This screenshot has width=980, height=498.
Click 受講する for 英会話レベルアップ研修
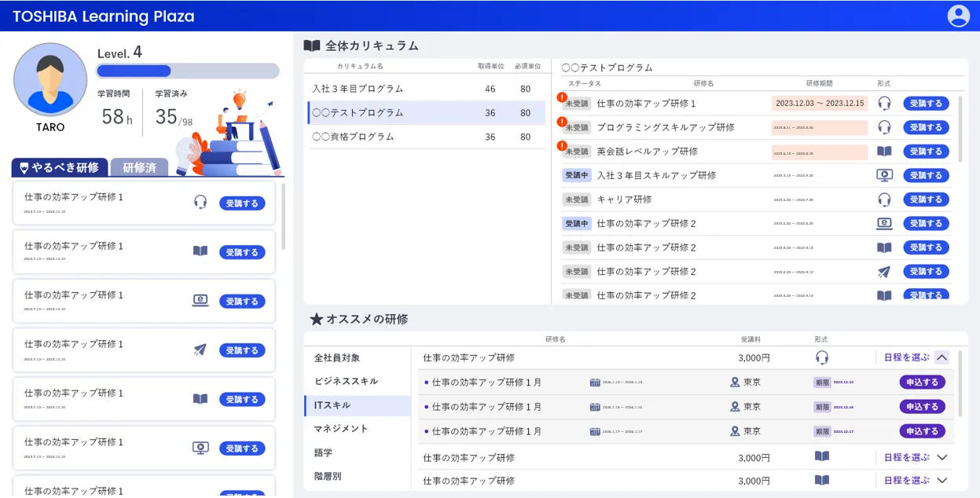(x=926, y=151)
